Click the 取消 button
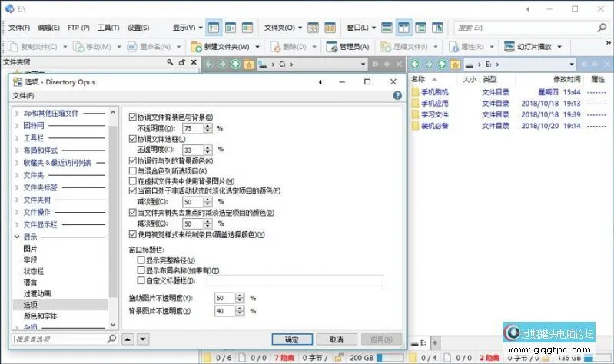 point(336,339)
